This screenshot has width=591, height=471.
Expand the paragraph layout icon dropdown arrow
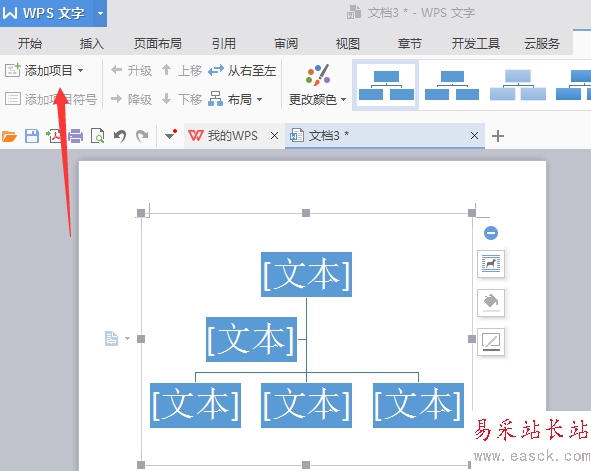127,338
